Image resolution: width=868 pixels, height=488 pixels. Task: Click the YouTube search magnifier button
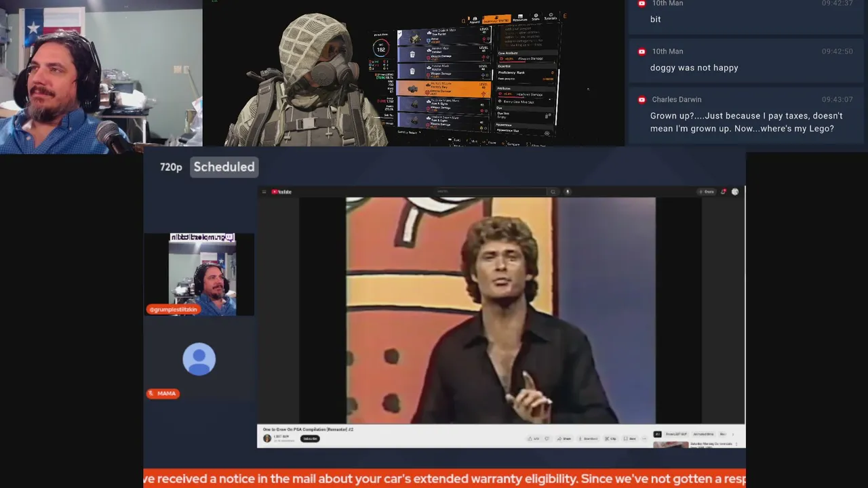pos(553,192)
